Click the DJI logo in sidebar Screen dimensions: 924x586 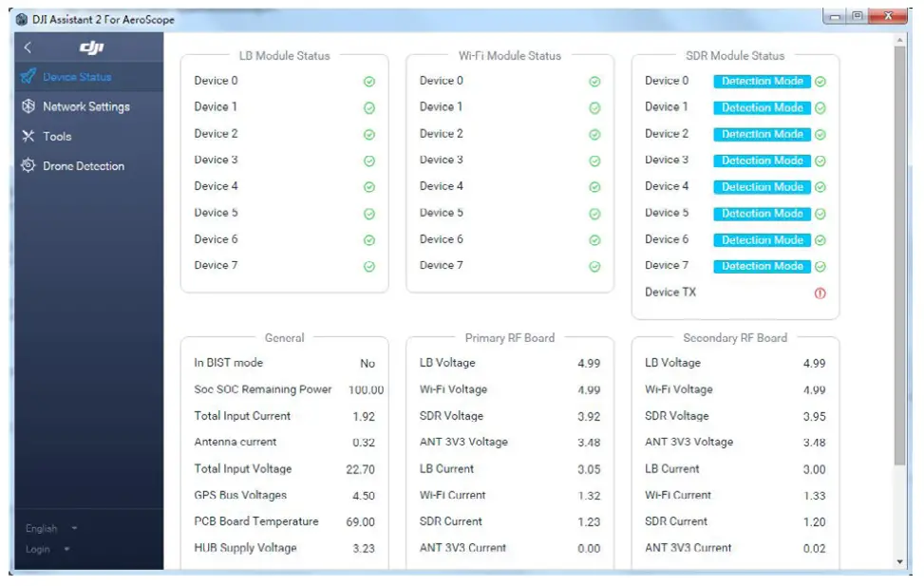coord(91,47)
